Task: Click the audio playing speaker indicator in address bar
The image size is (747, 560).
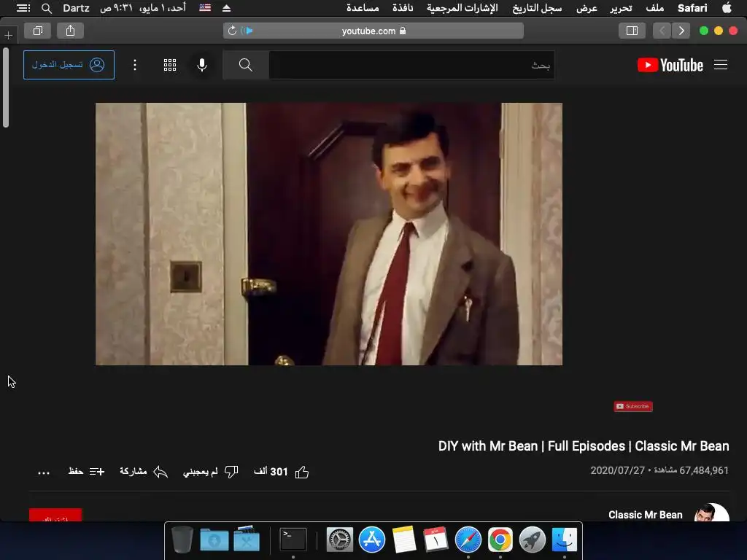Action: click(247, 31)
